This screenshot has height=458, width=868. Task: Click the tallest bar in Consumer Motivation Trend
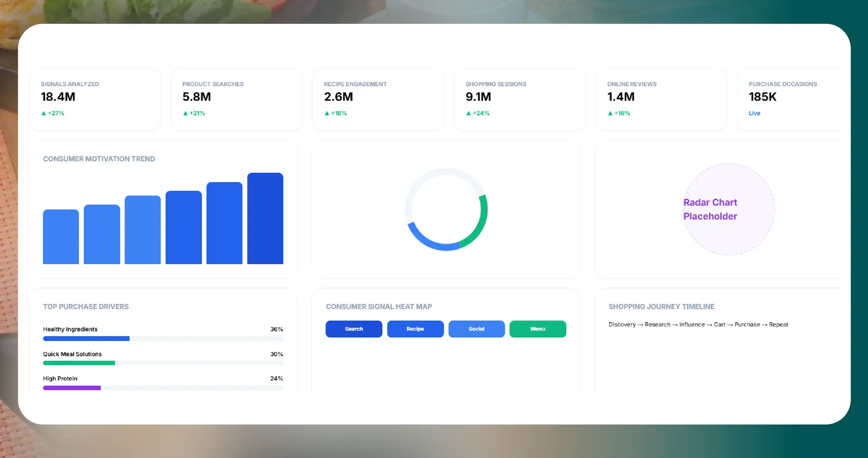tap(265, 218)
